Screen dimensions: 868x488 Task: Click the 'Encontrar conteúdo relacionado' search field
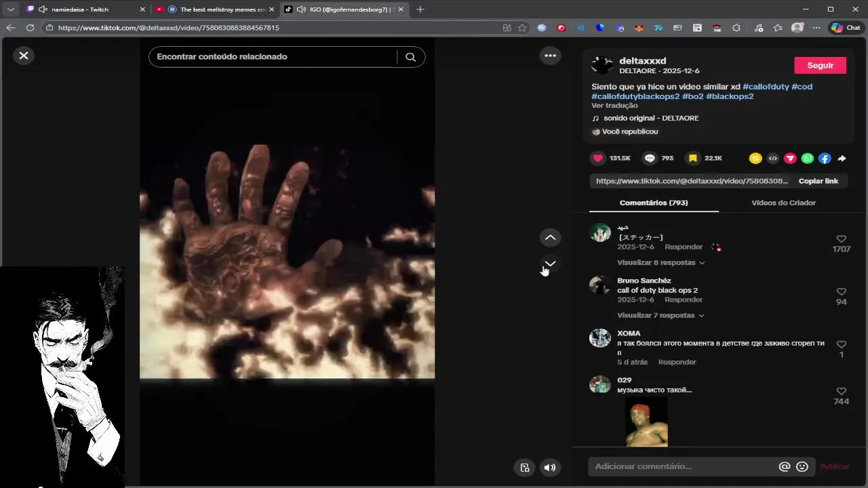coord(273,57)
